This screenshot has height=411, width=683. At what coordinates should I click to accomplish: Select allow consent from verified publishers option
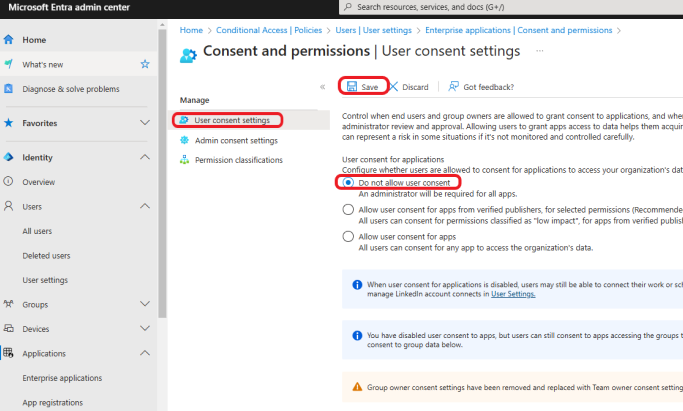pos(348,210)
